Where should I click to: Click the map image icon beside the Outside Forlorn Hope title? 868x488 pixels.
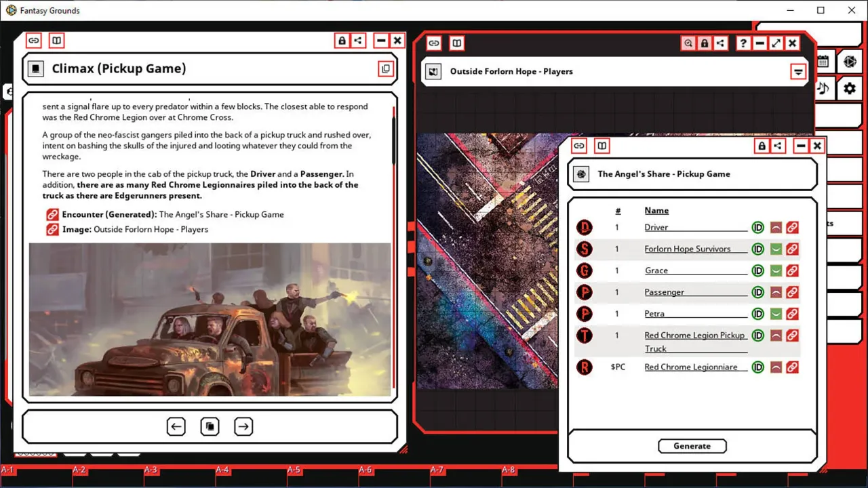[x=434, y=71]
